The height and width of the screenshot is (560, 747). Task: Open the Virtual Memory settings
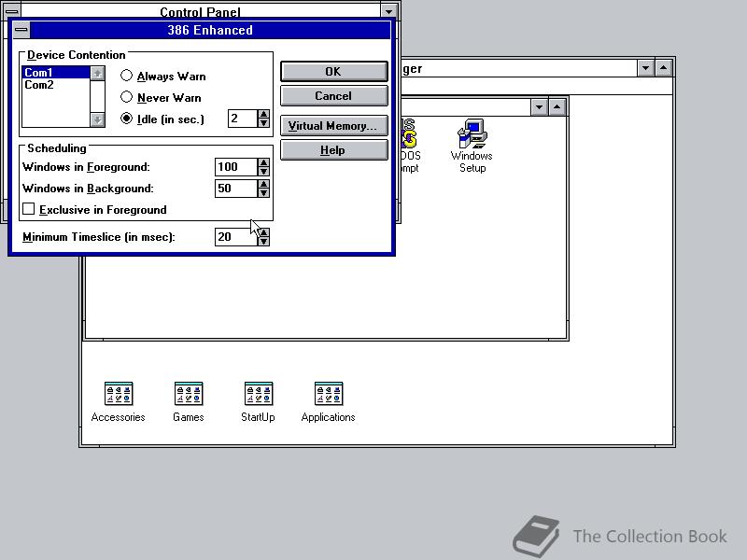333,126
